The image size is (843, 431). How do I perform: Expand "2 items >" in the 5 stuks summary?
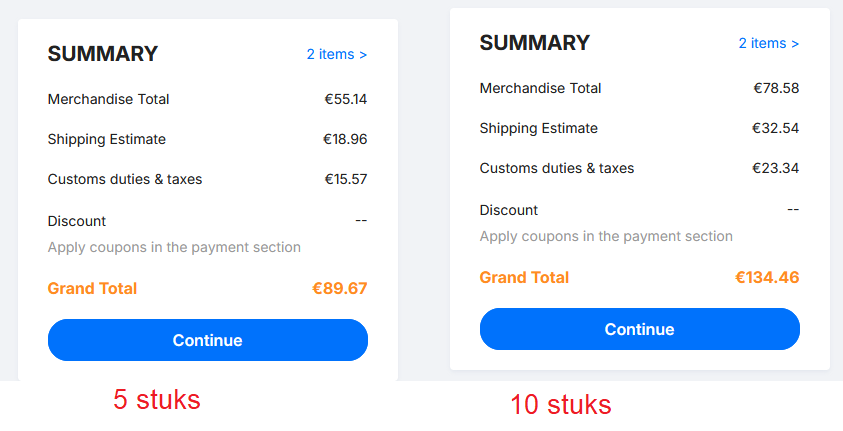tap(336, 54)
